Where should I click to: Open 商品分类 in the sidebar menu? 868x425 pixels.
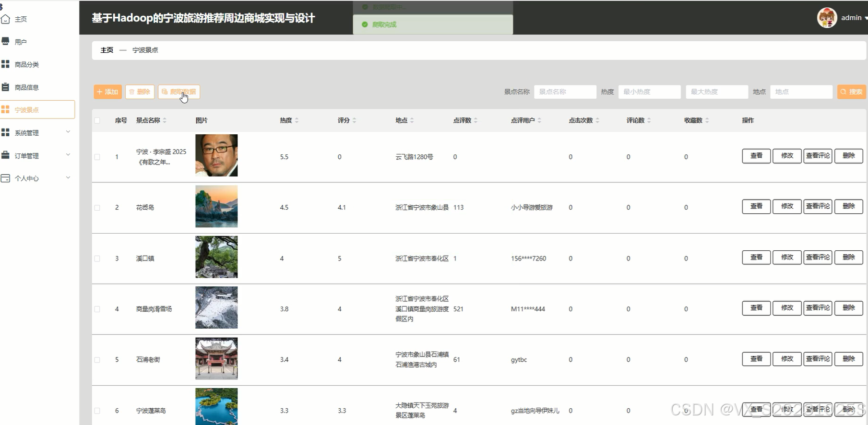click(x=27, y=64)
